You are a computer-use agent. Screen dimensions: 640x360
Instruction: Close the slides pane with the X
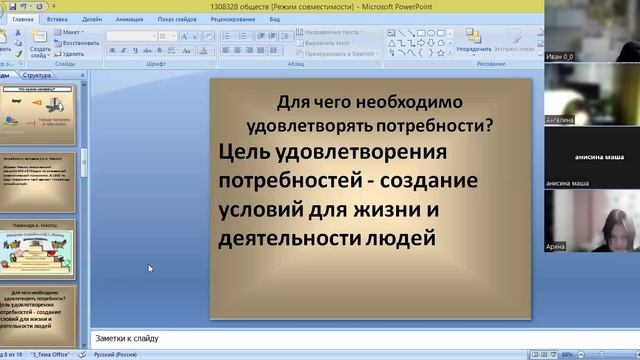tap(82, 75)
